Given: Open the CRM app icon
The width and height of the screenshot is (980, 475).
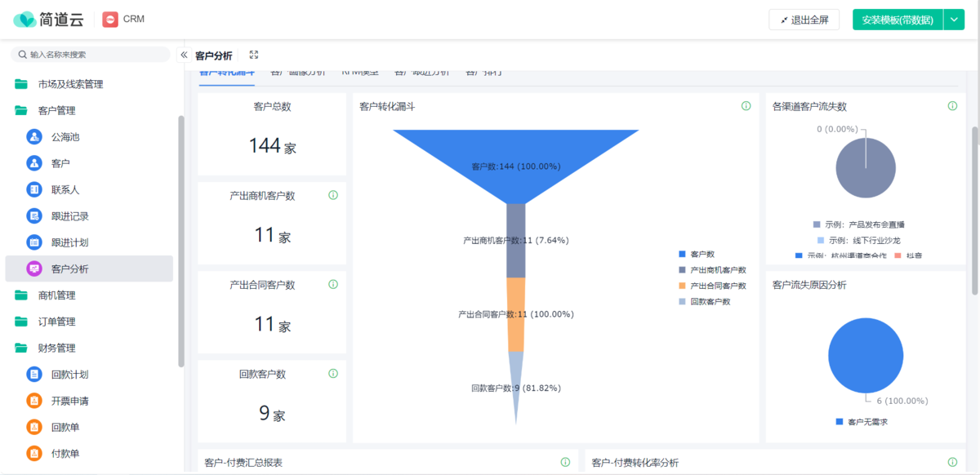Looking at the screenshot, I should pyautogui.click(x=110, y=19).
